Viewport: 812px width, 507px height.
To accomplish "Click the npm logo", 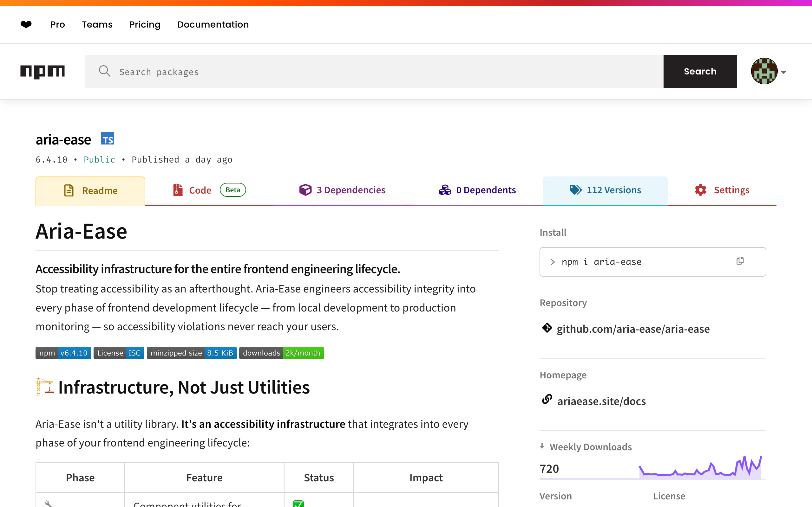I will [x=42, y=71].
